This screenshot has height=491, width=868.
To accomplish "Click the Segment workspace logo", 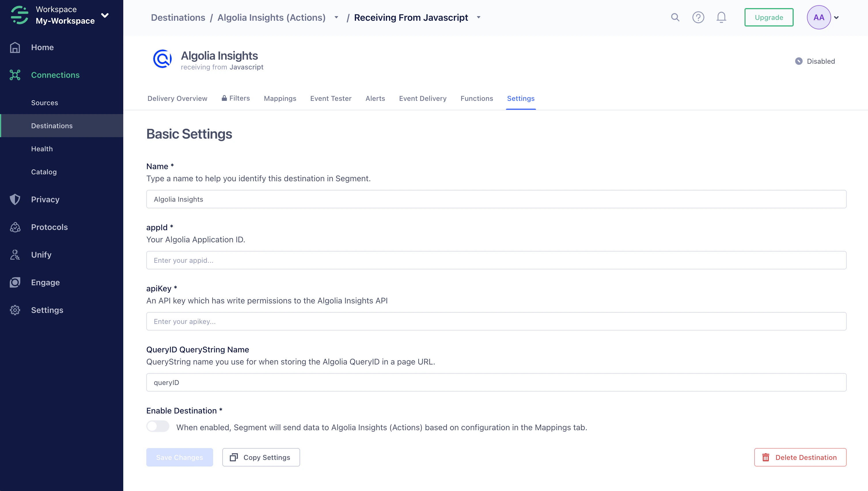I will tap(19, 15).
